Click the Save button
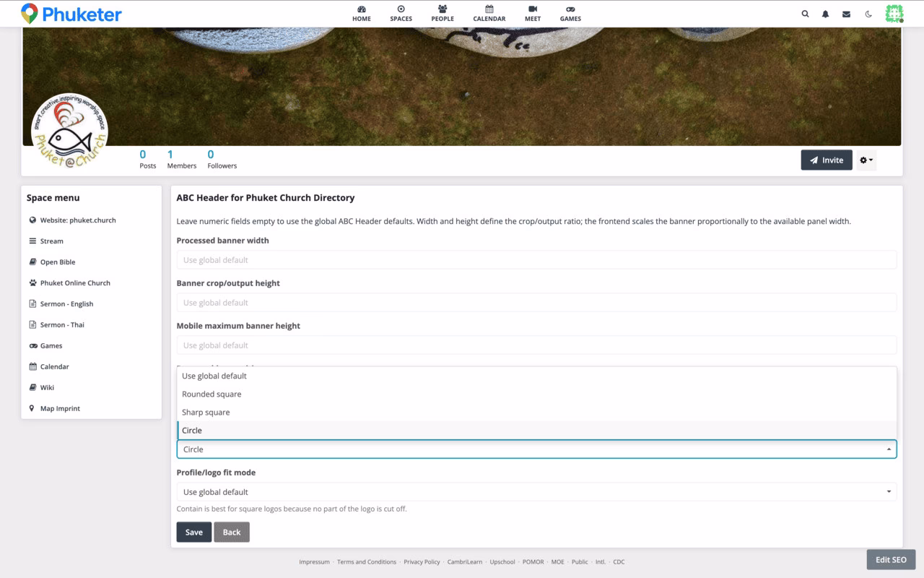 click(194, 532)
